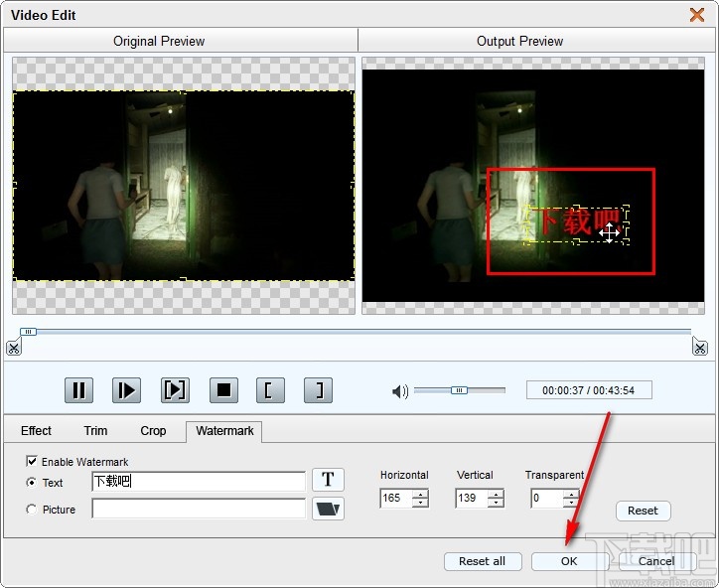Screen dimensions: 719x588
Task: Select the Text watermark radio option
Action: (x=31, y=482)
